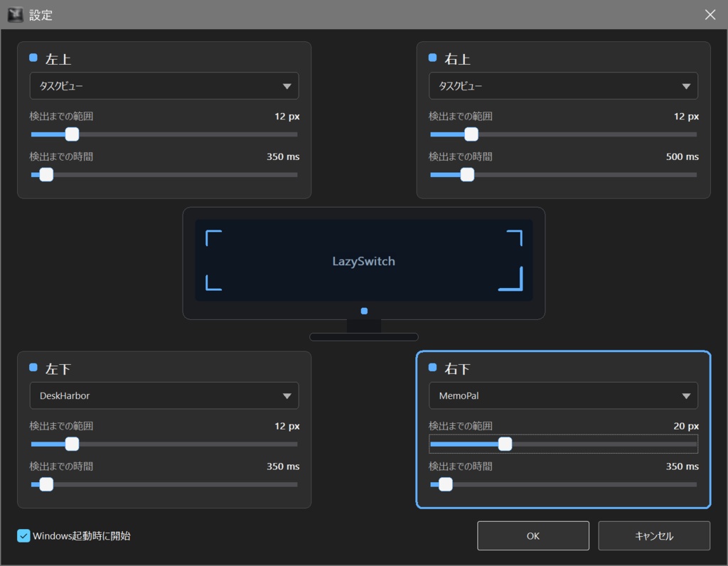This screenshot has height=566, width=728.
Task: Confirm settings with the OK button
Action: click(533, 536)
